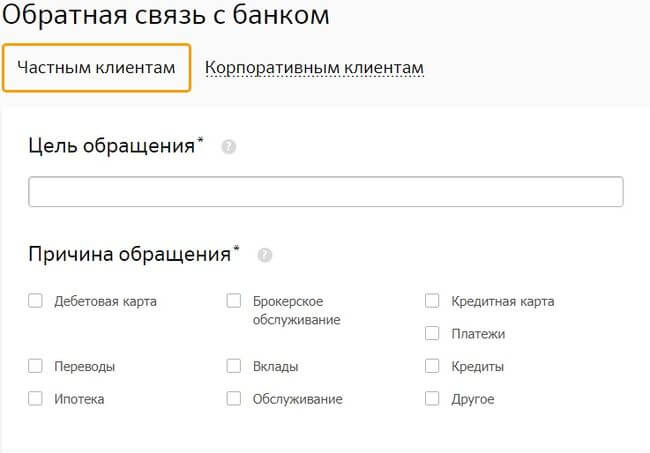Image resolution: width=650 pixels, height=453 pixels.
Task: Open help icon beside Причина обращения
Action: pyautogui.click(x=264, y=255)
